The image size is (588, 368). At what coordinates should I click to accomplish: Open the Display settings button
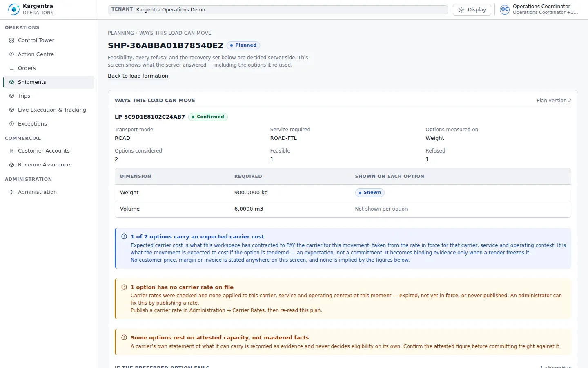[472, 10]
